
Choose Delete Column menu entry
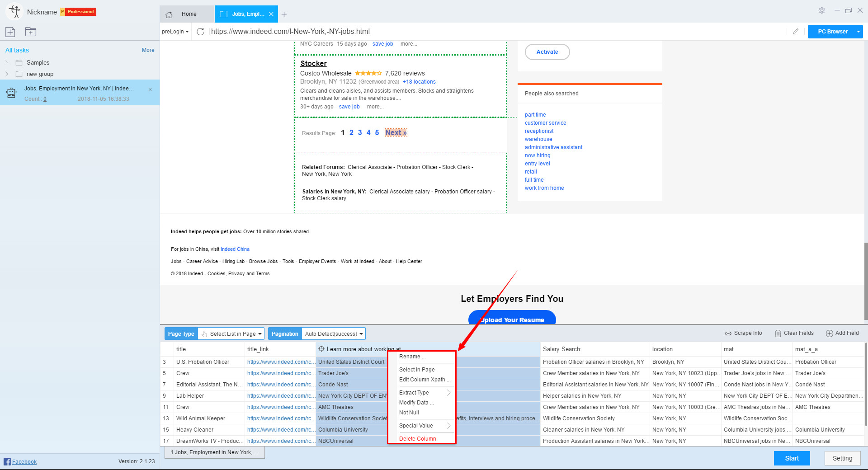(x=418, y=439)
